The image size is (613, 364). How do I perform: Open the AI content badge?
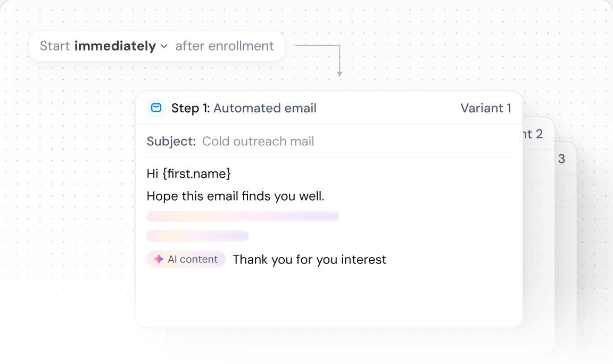click(x=186, y=259)
